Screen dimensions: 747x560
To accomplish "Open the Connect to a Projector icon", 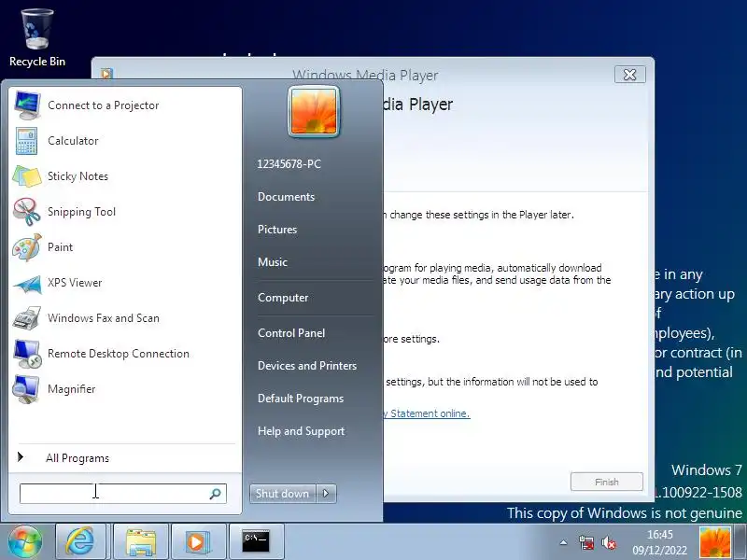I will tap(27, 105).
